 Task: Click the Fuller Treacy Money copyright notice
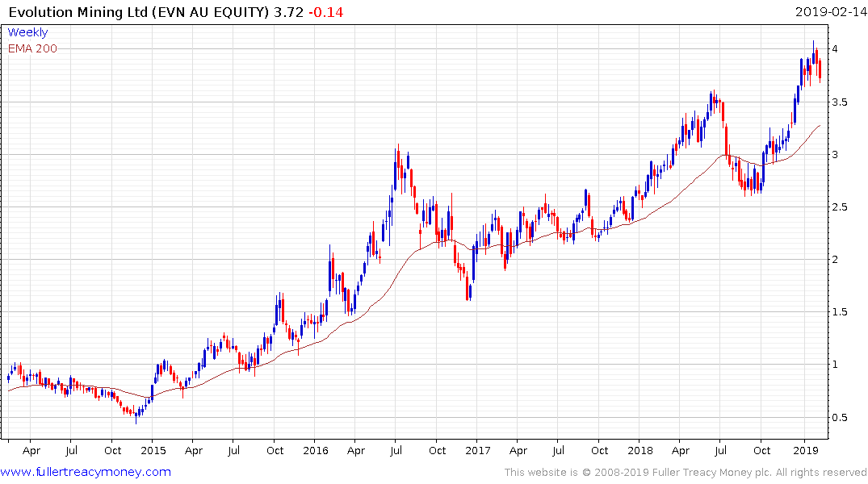pyautogui.click(x=686, y=473)
